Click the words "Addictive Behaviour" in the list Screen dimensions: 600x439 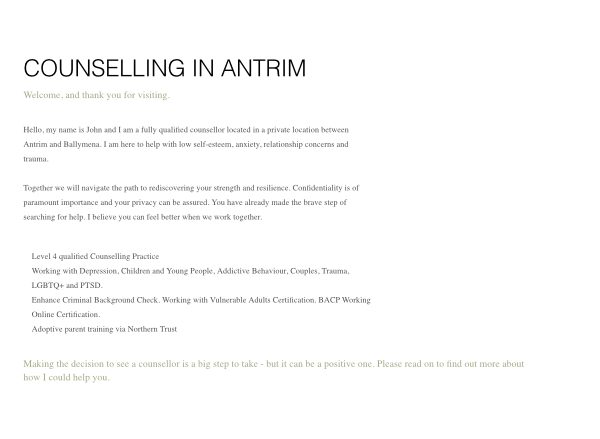coord(251,271)
